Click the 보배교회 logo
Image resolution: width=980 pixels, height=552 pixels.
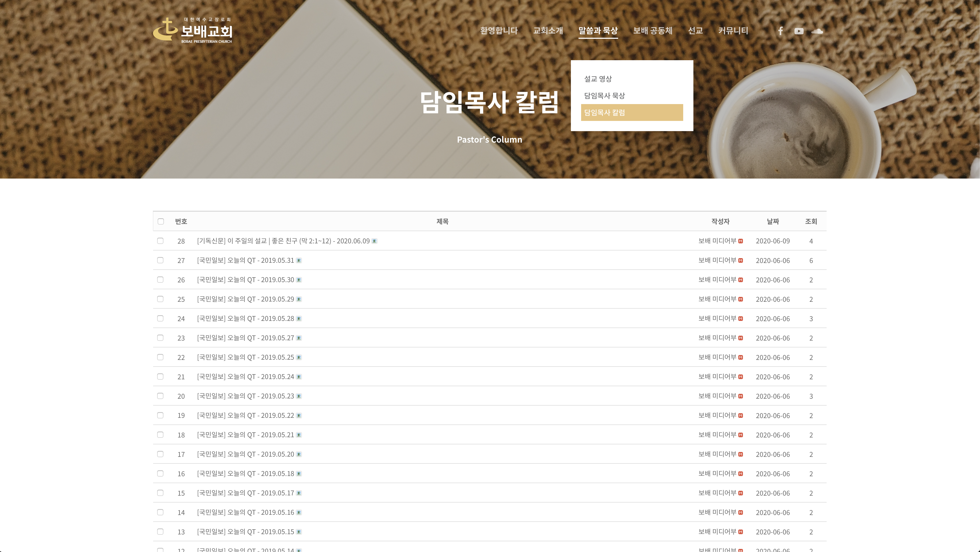tap(192, 30)
